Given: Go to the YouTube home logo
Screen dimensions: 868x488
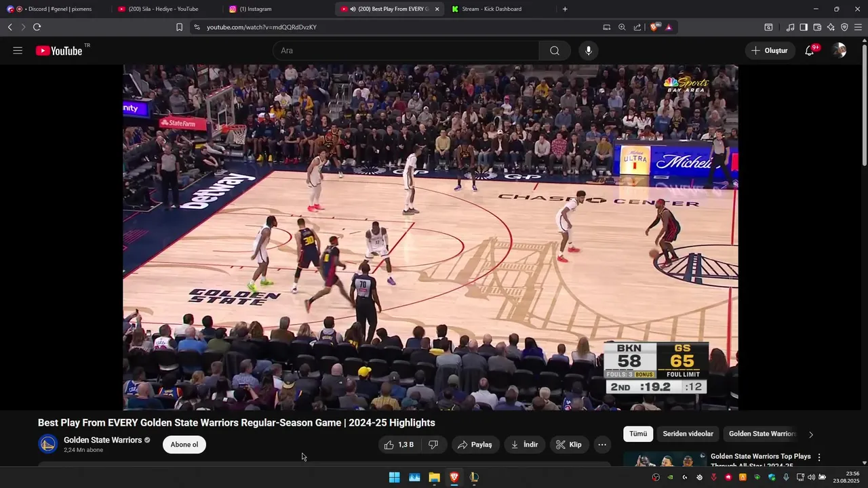Looking at the screenshot, I should pyautogui.click(x=59, y=51).
